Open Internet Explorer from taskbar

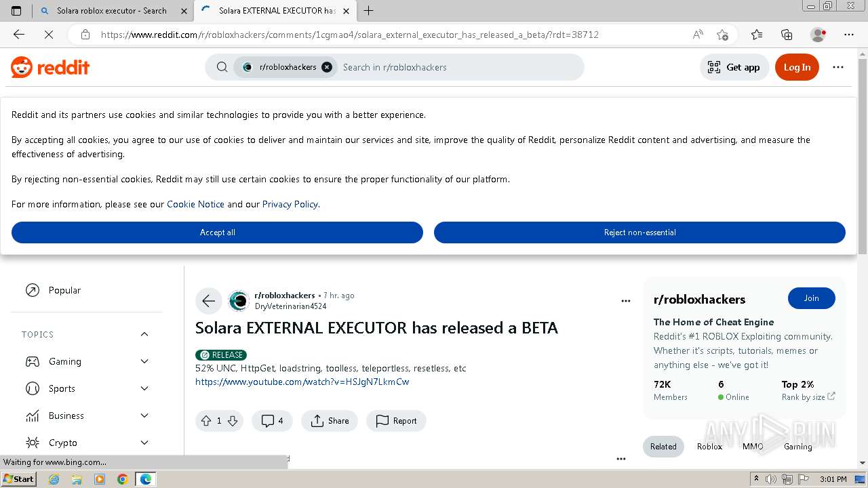pyautogui.click(x=54, y=479)
